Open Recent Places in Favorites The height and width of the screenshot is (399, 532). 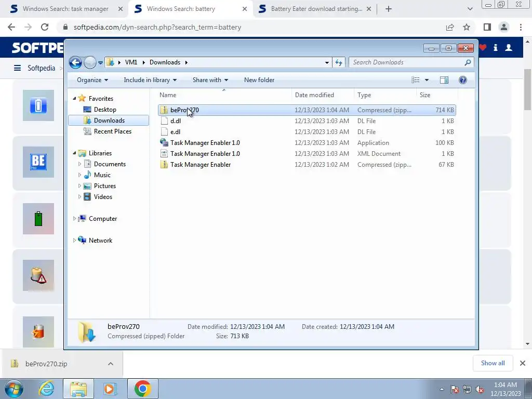112,131
